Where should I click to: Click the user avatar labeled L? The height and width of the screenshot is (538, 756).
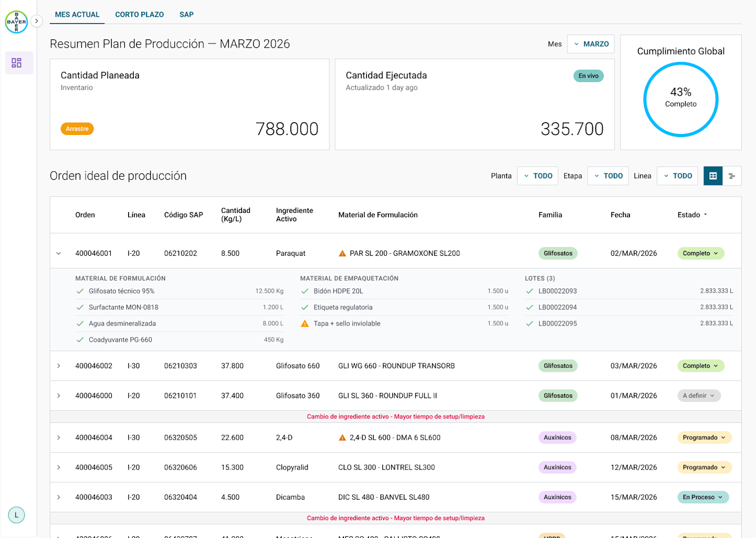click(16, 515)
